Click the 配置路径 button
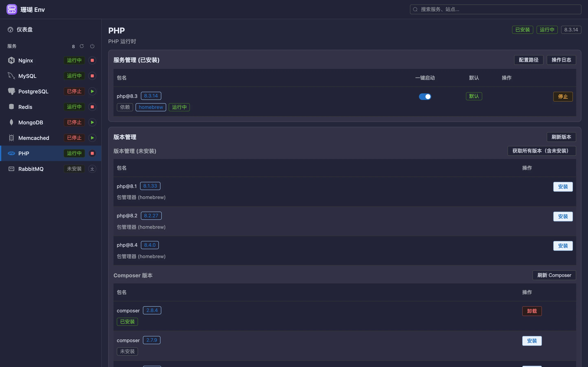This screenshot has width=588, height=367. (528, 60)
